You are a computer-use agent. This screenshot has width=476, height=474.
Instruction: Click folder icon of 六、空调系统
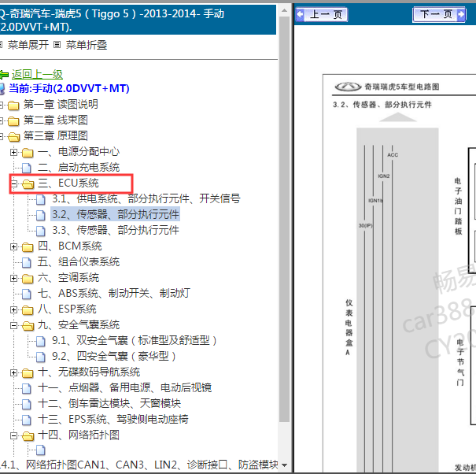coord(28,279)
